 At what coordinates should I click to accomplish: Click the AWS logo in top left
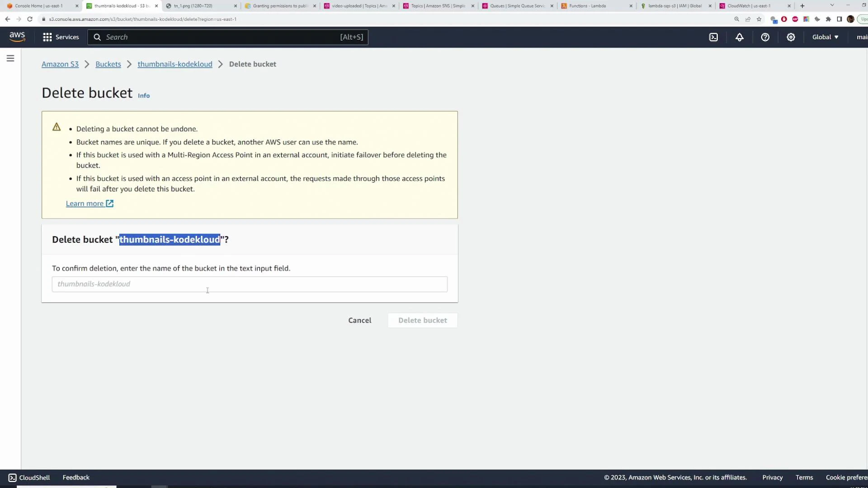17,37
